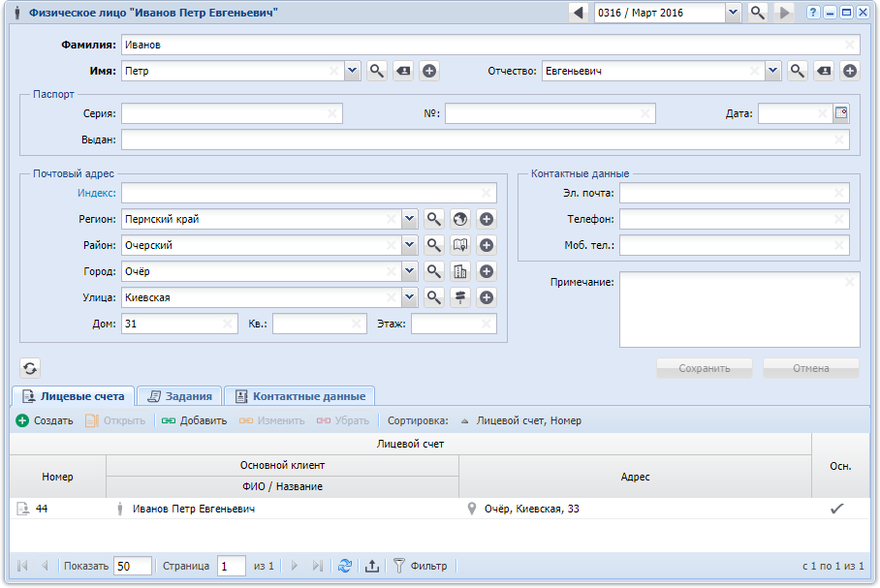Open help question mark icon
This screenshot has width=880, height=588.
(x=813, y=13)
